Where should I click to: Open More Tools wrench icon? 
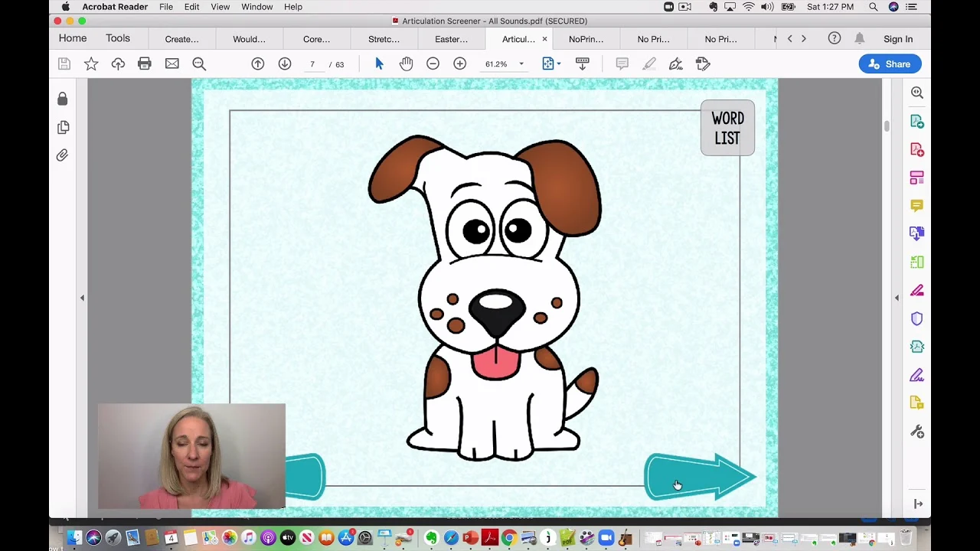917,432
